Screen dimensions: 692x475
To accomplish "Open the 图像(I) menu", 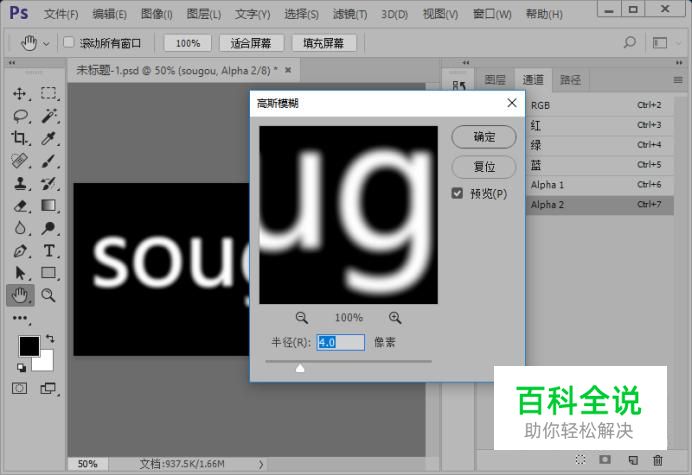I will (x=156, y=14).
